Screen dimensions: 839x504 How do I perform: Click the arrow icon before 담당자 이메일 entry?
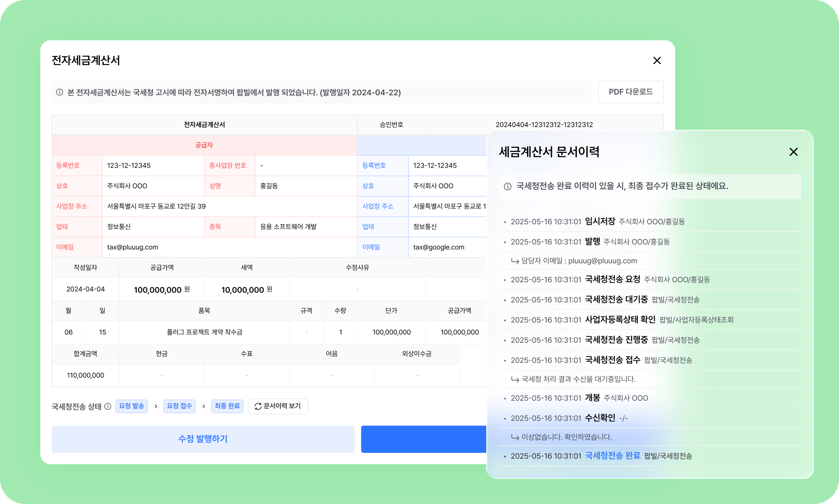coord(514,260)
